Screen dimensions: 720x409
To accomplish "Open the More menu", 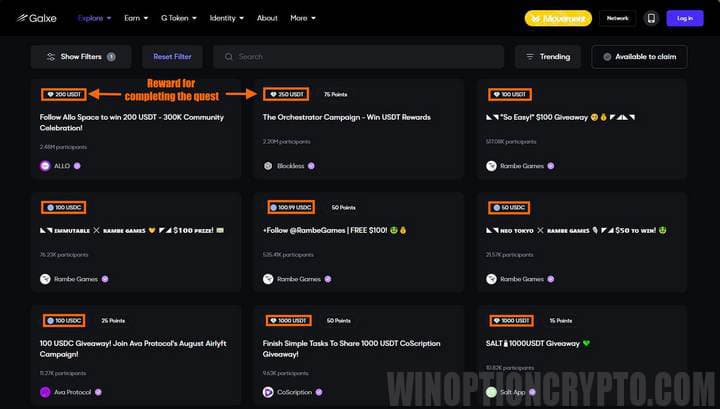I will pos(302,18).
